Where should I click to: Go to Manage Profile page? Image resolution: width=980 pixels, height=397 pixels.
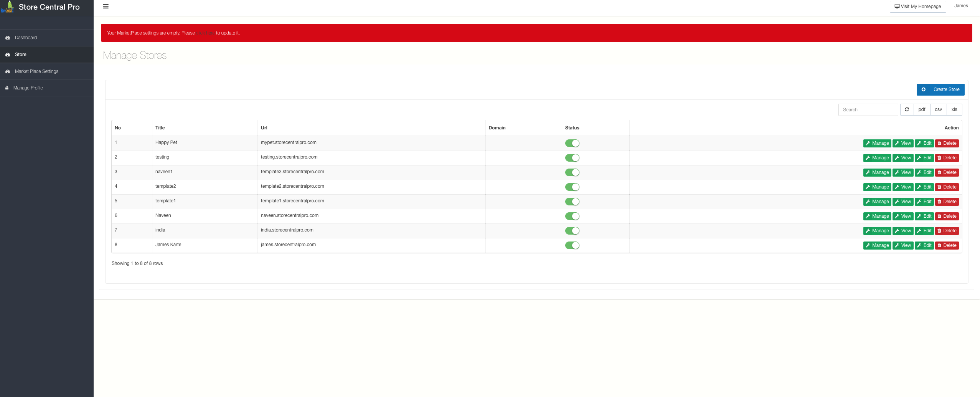[x=28, y=88]
